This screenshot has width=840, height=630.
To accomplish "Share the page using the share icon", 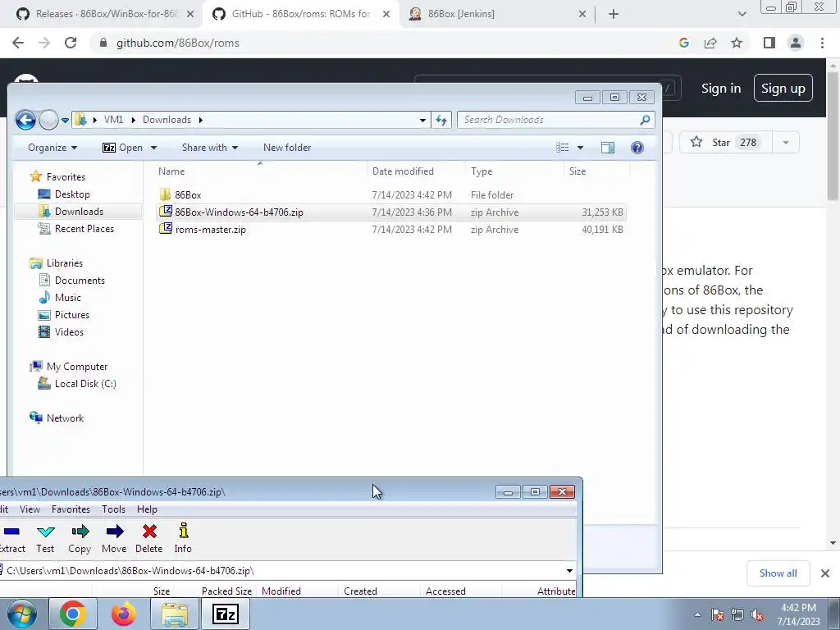I will point(710,43).
